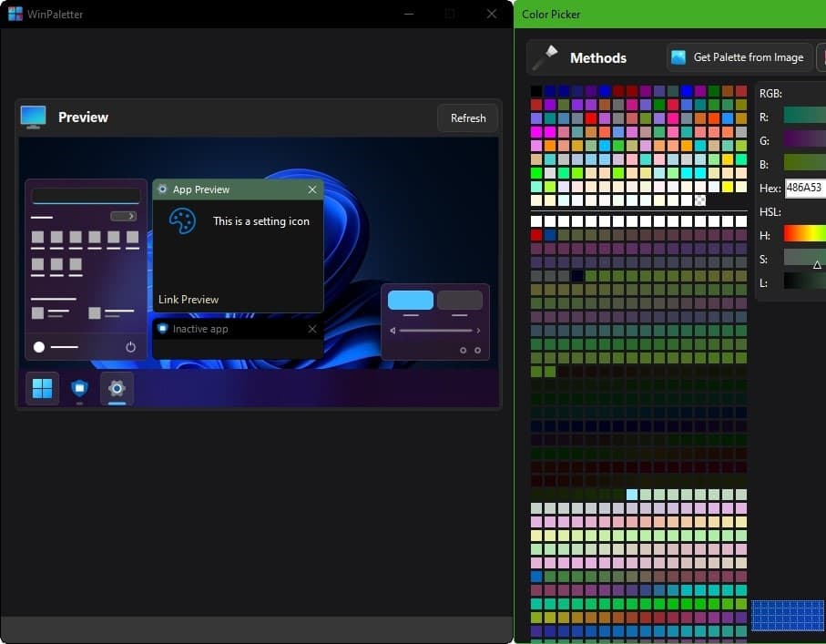Image resolution: width=826 pixels, height=644 pixels.
Task: Click the monitor icon beside Preview
Action: point(33,117)
